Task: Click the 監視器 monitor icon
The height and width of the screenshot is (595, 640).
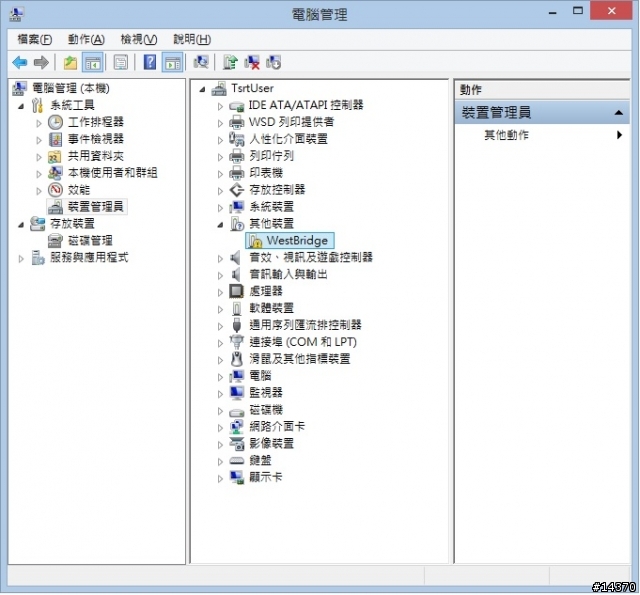Action: [236, 393]
